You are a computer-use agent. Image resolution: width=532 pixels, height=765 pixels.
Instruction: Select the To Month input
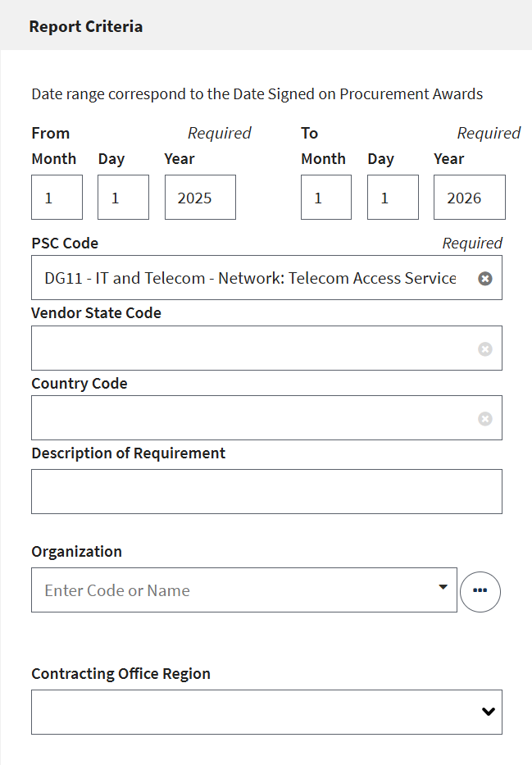click(x=326, y=198)
